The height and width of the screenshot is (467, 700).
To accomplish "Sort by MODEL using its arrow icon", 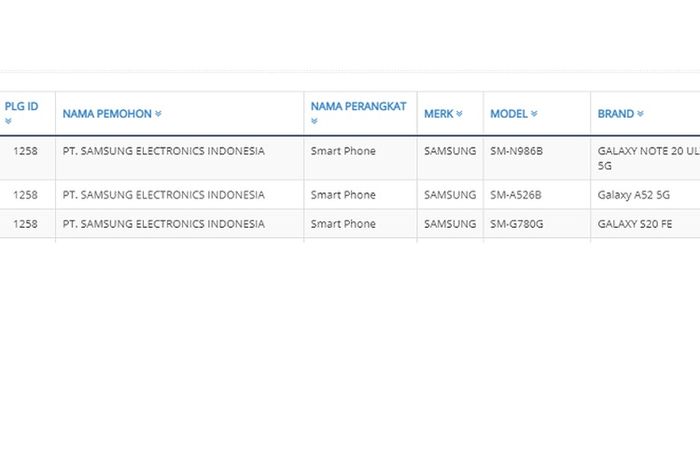I will click(534, 114).
